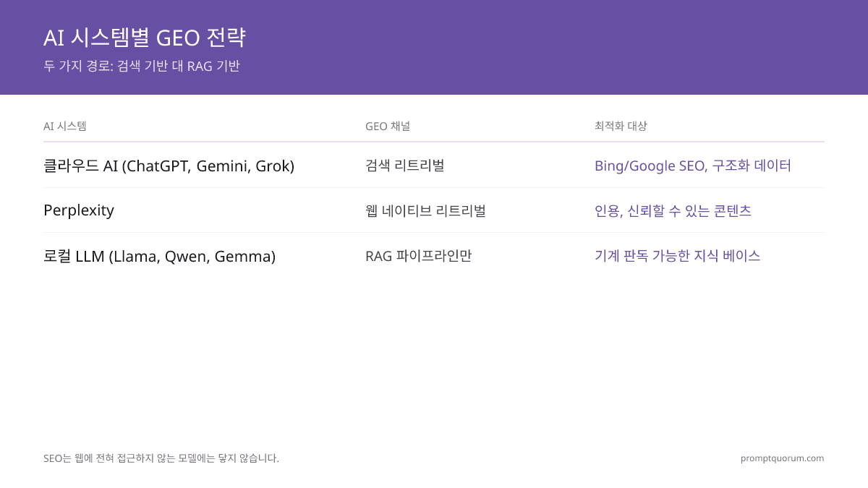Select the 'Perplexity' row label
The image size is (868, 488).
79,210
